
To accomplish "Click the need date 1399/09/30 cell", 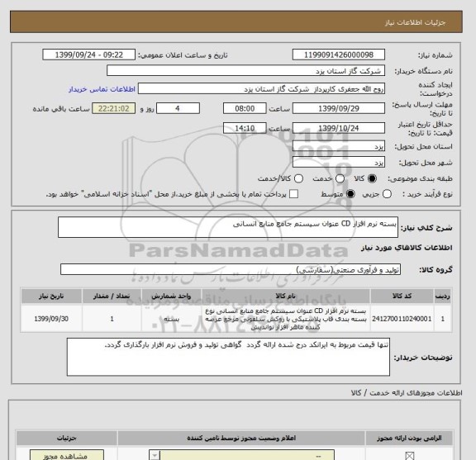I will coord(51,319).
